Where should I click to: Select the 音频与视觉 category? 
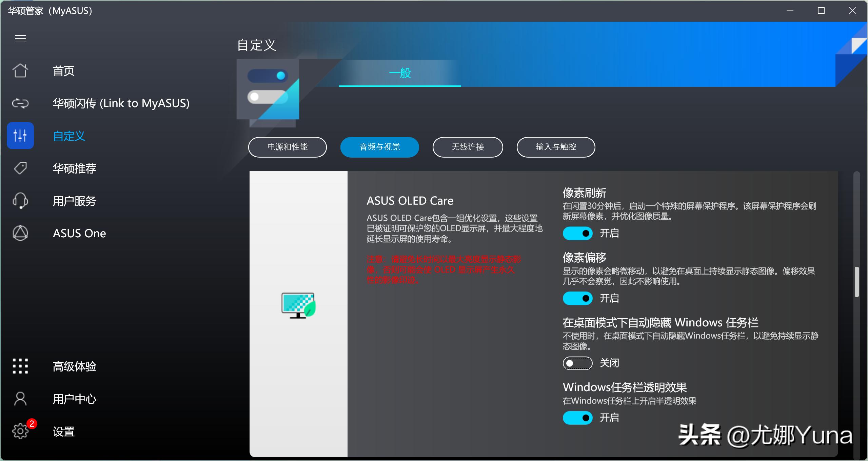[x=379, y=147]
